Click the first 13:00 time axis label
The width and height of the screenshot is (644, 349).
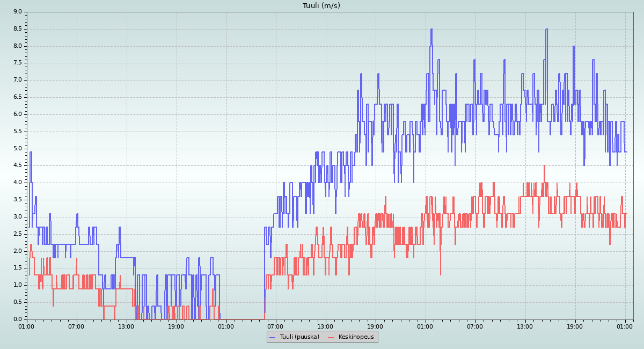[x=126, y=326]
